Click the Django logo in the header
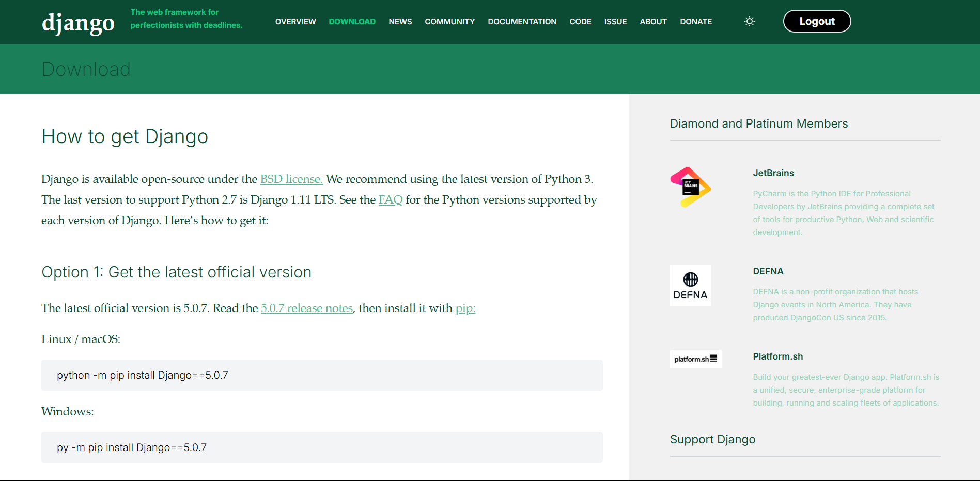Viewport: 980px width, 481px height. (x=78, y=22)
